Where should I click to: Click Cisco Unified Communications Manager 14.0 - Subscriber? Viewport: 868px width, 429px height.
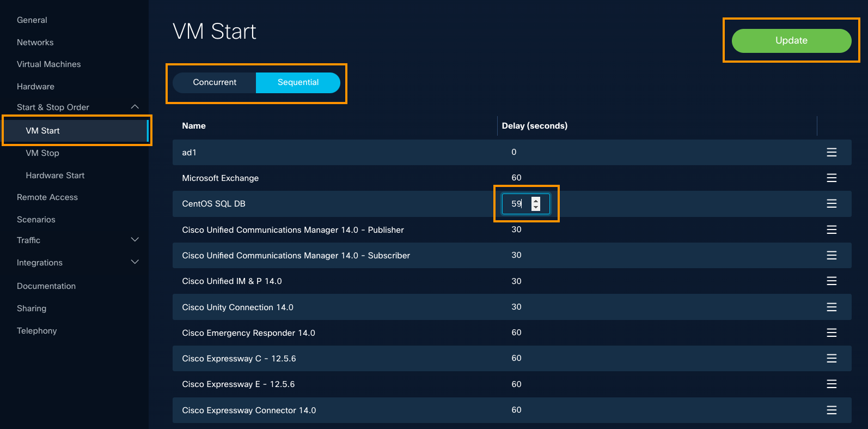(296, 256)
